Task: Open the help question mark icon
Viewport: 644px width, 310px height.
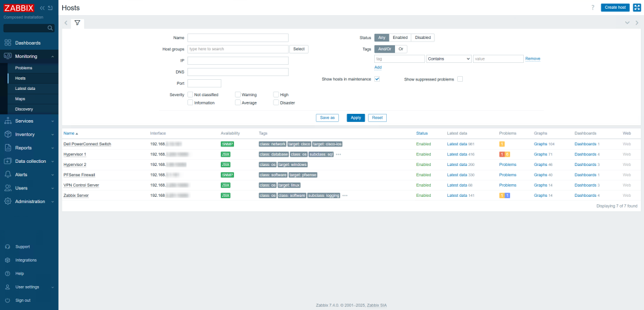Action: (x=592, y=8)
